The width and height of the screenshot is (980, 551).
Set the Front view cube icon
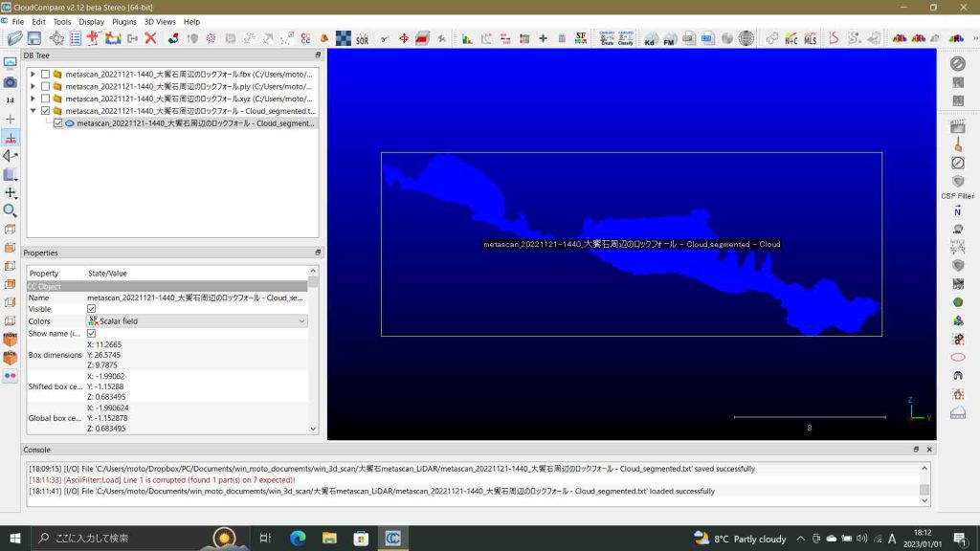tap(10, 340)
